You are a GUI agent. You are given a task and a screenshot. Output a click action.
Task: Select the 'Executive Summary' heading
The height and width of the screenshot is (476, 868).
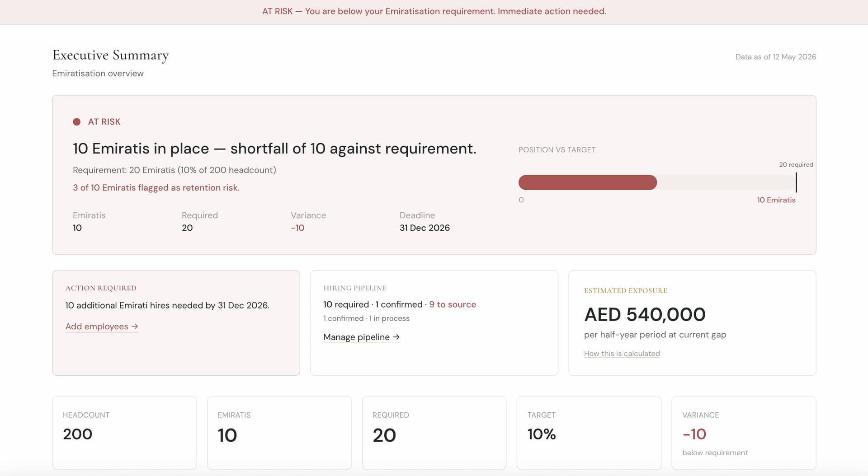tap(110, 55)
